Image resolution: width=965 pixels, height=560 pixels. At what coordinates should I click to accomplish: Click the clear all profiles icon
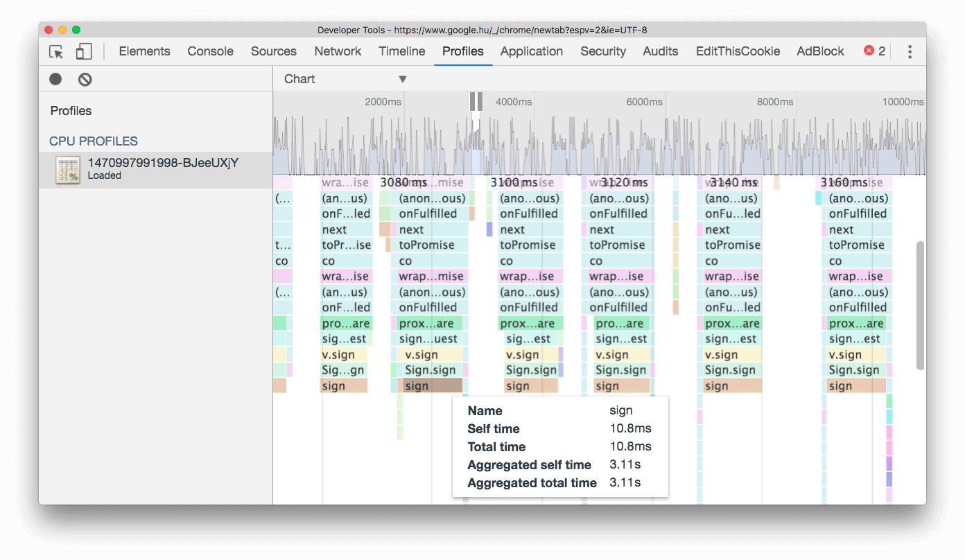(85, 79)
